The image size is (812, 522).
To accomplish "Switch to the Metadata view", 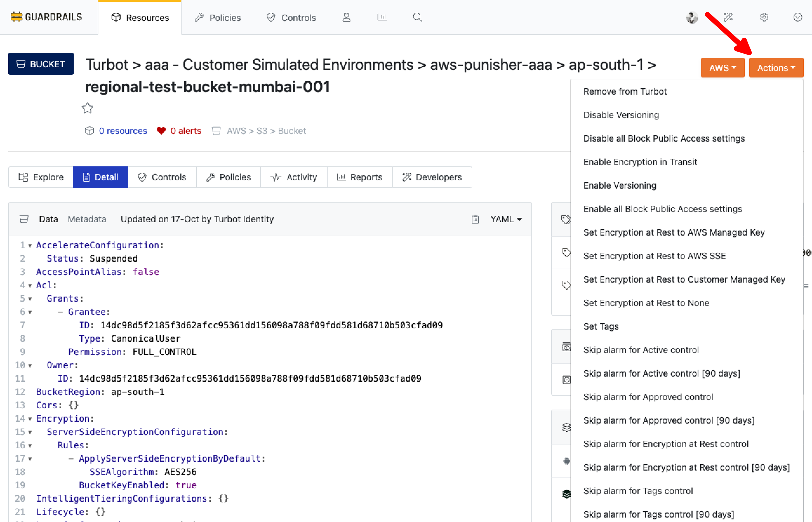I will click(x=87, y=219).
